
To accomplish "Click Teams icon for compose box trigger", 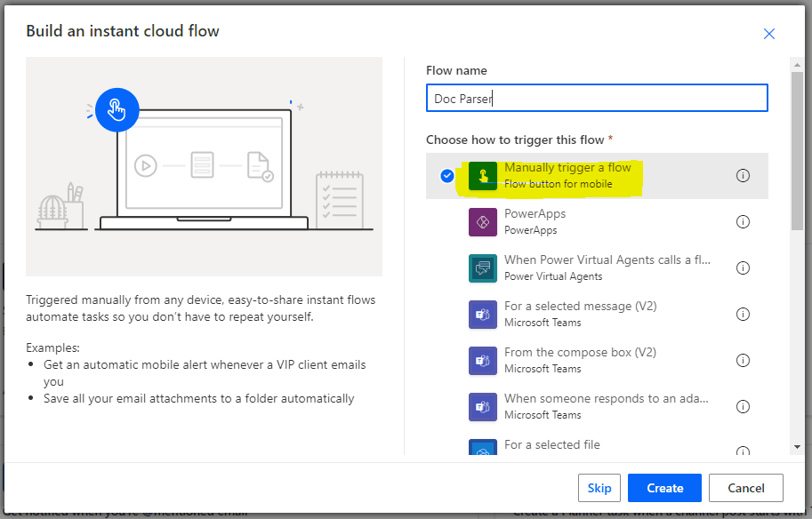I will pyautogui.click(x=483, y=361).
